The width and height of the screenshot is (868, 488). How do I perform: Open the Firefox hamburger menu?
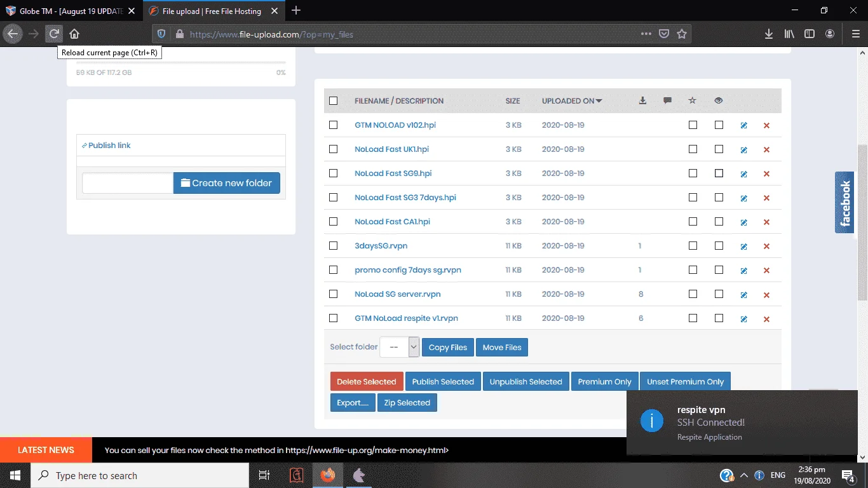(x=855, y=34)
